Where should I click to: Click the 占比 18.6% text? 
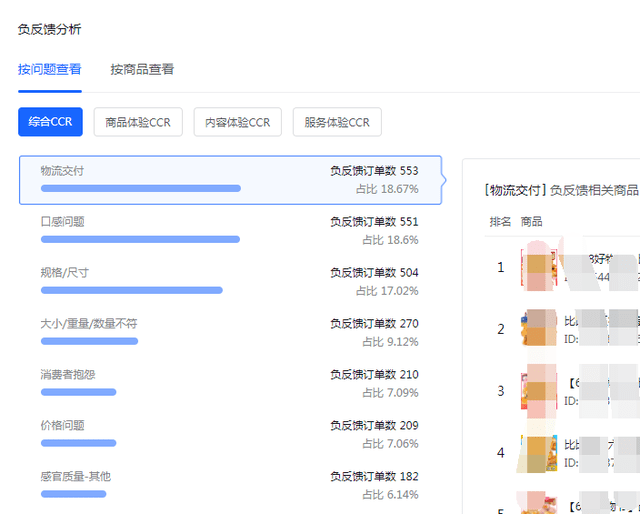pos(391,240)
